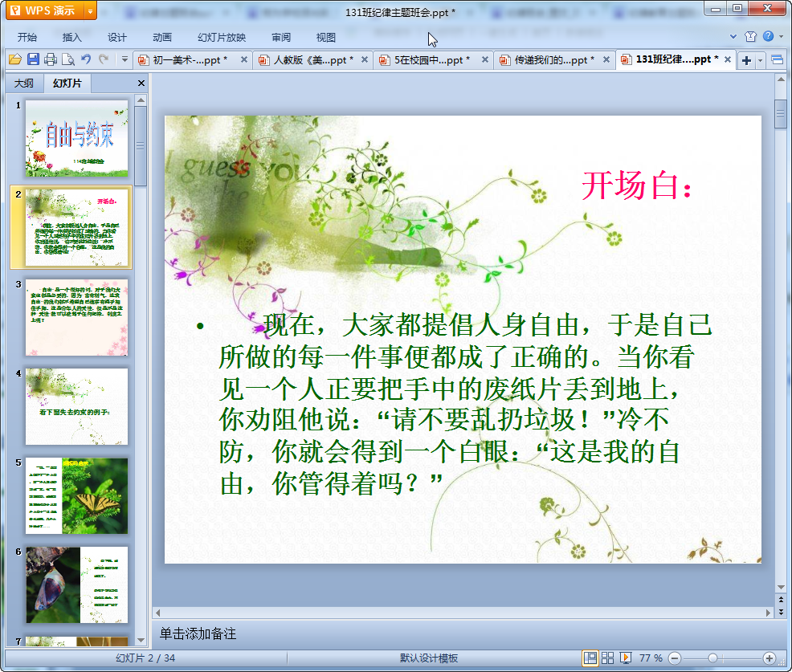Zoom in with the plus button

coord(770,658)
